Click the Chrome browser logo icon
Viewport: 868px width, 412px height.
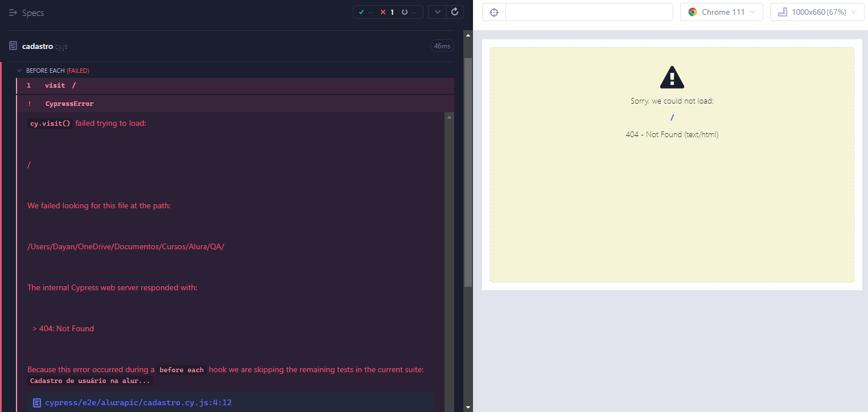click(692, 12)
